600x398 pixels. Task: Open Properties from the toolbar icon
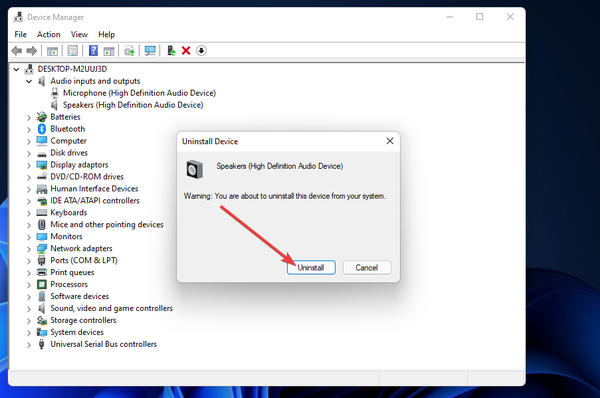73,51
